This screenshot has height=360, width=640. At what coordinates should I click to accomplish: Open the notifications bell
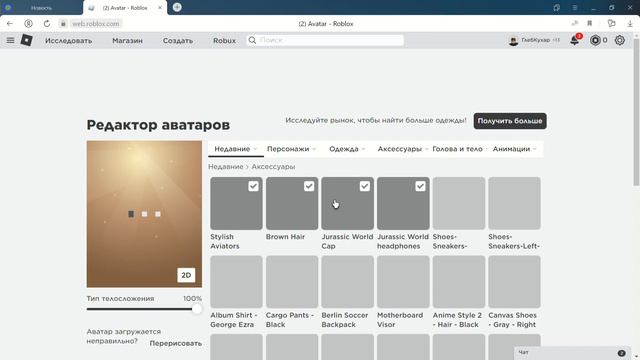click(x=574, y=40)
